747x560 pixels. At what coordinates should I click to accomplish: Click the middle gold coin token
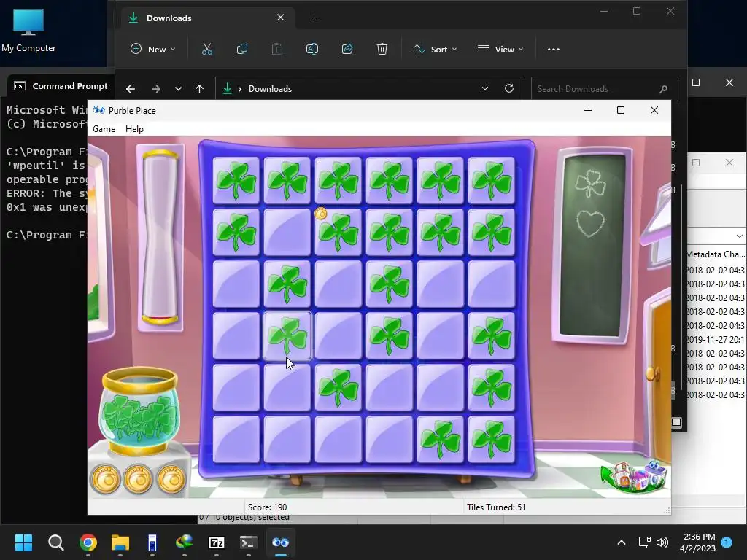click(138, 478)
